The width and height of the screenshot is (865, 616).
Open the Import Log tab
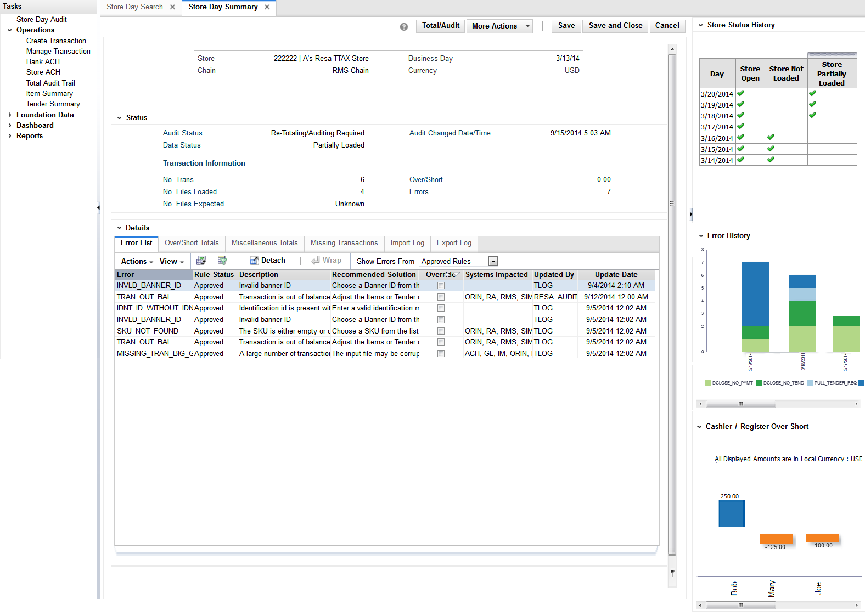[x=407, y=243]
